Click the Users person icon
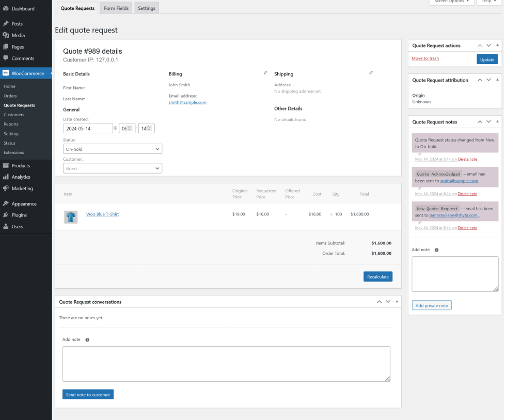 click(6, 227)
